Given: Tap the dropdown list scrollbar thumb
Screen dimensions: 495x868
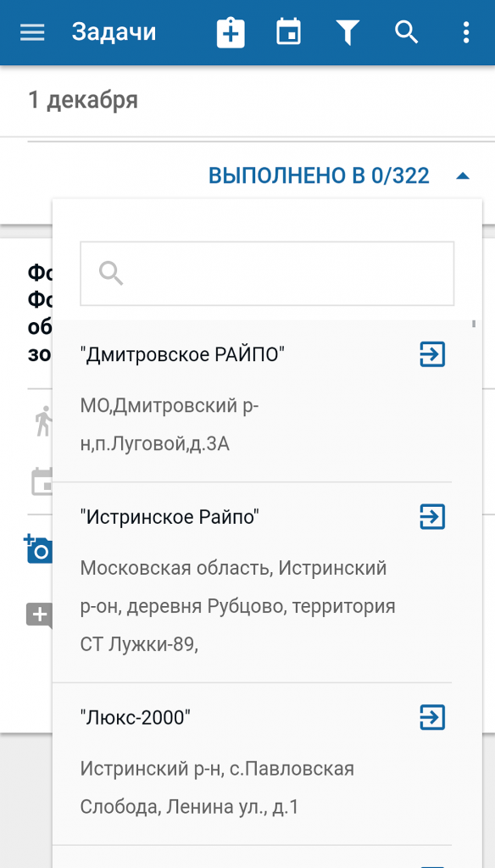Looking at the screenshot, I should (x=474, y=325).
